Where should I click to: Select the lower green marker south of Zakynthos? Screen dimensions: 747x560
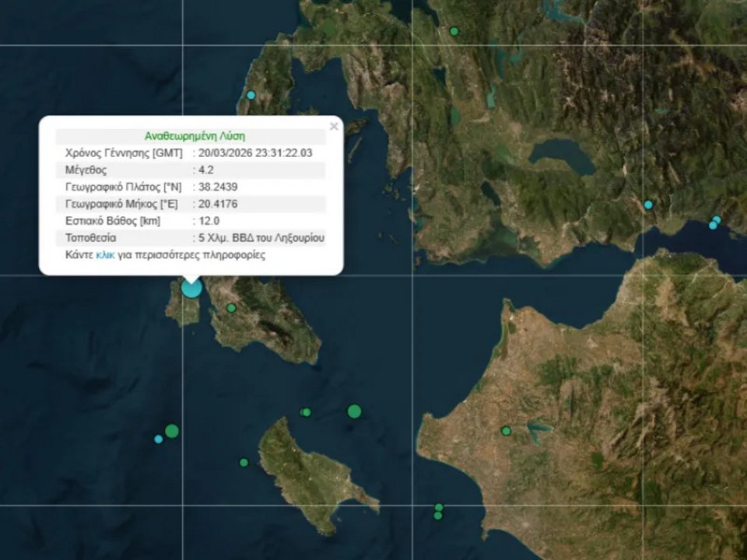[x=437, y=516]
